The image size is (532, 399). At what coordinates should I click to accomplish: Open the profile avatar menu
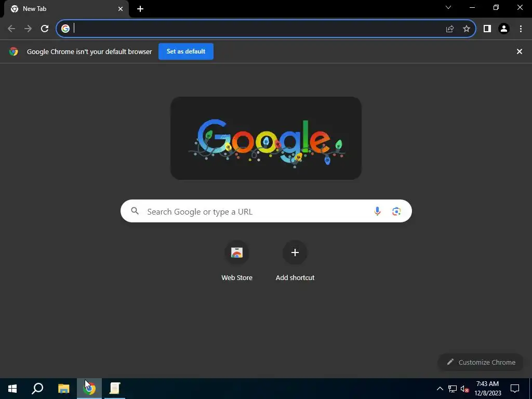point(504,29)
